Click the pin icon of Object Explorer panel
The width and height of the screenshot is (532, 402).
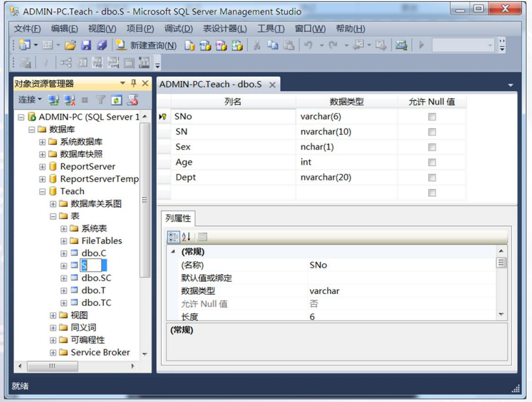(x=134, y=83)
